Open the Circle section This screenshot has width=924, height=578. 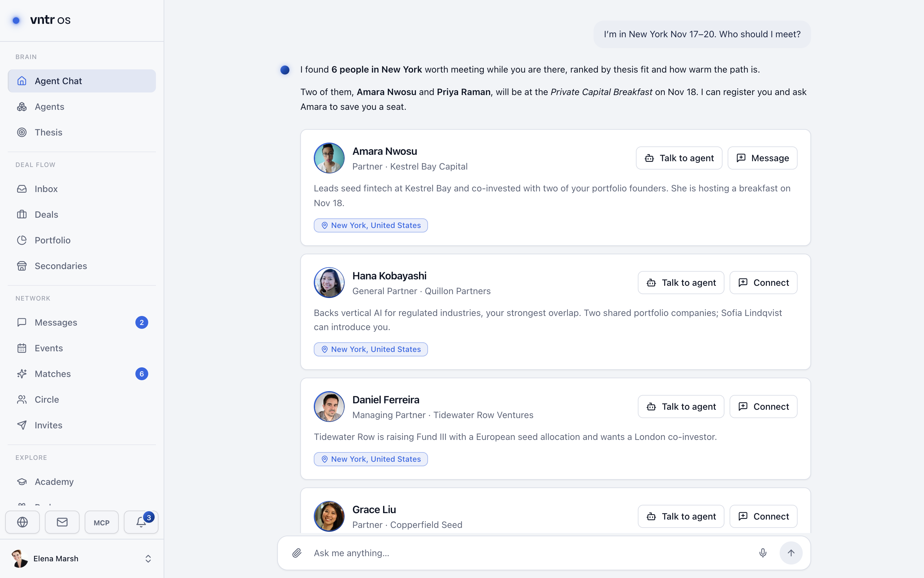point(82,399)
